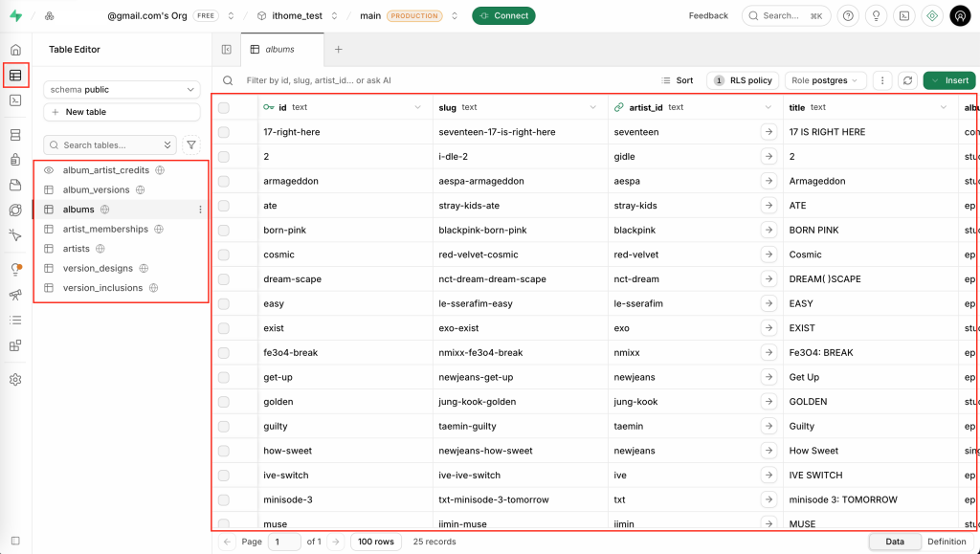Open the telescope Observability icon
Viewport: 980px width, 554px height.
pos(15,295)
